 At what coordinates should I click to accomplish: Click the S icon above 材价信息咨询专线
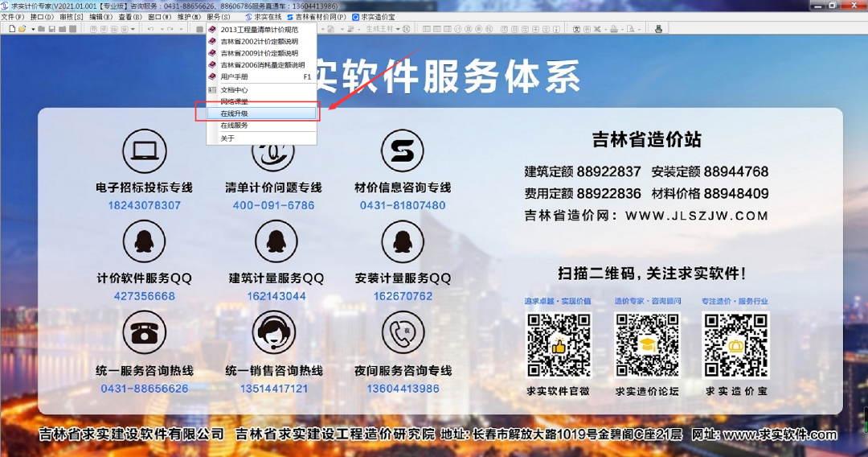(x=403, y=150)
